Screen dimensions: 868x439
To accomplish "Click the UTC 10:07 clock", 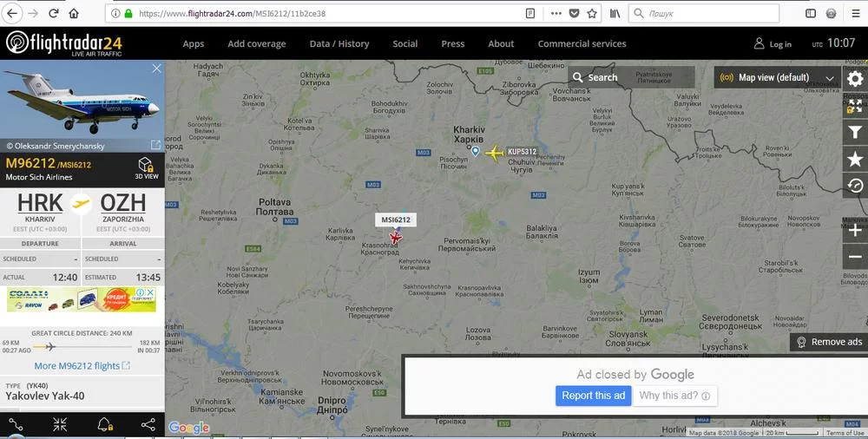I will [833, 43].
